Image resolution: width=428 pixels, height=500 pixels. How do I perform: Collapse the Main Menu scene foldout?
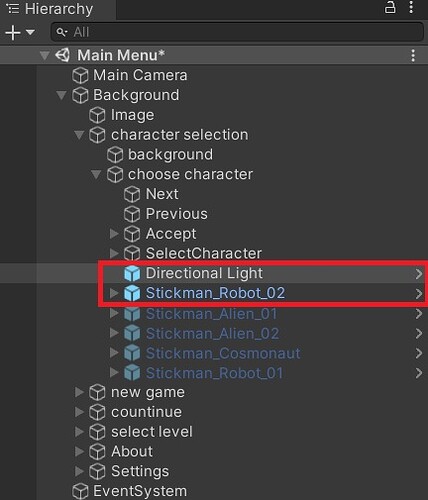click(45, 55)
